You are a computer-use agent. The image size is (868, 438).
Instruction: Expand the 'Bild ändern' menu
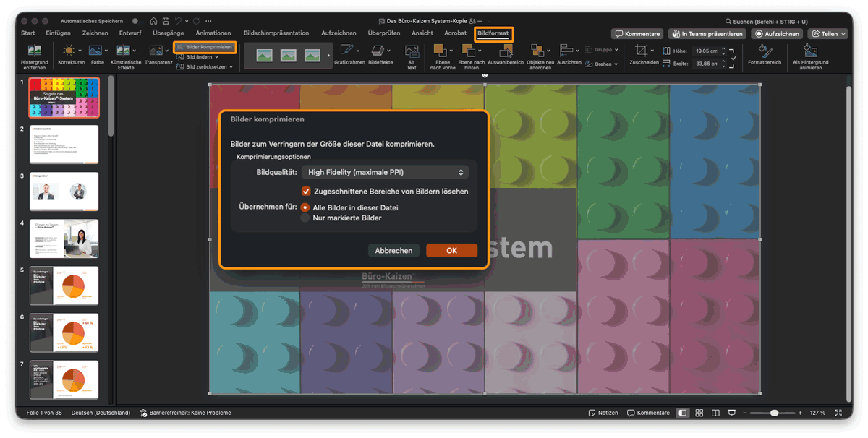point(201,56)
